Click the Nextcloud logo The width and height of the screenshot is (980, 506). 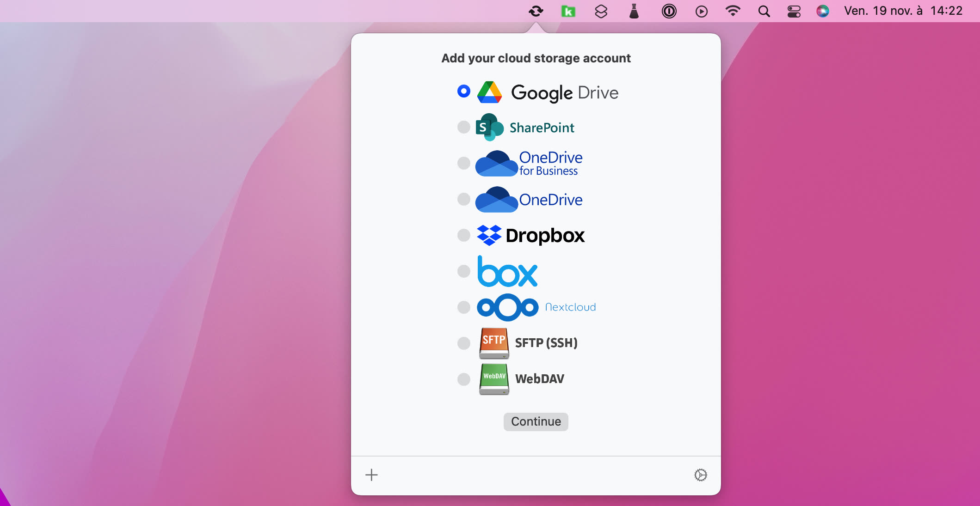point(508,307)
